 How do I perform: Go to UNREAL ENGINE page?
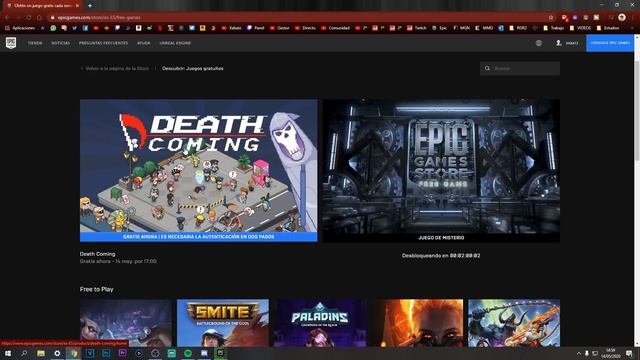pos(175,43)
